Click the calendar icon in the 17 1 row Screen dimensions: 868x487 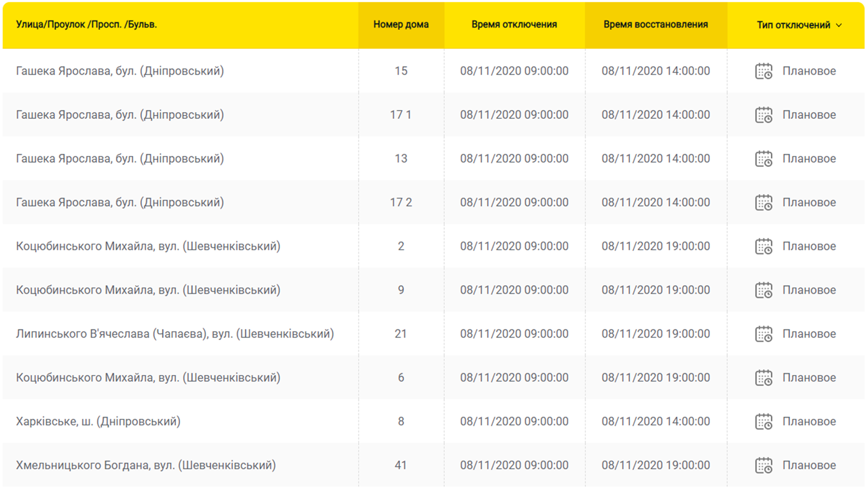point(763,115)
